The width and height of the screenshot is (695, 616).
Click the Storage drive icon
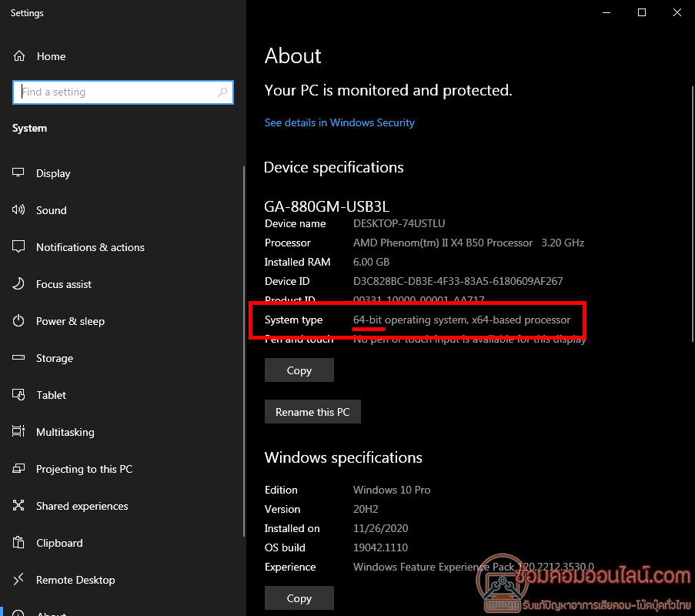pos(18,357)
